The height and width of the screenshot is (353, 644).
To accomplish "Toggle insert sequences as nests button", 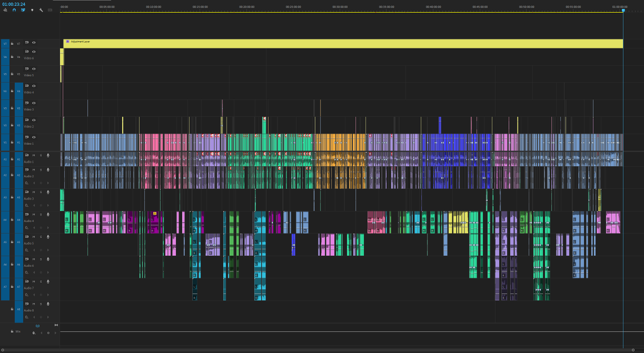I will click(5, 10).
